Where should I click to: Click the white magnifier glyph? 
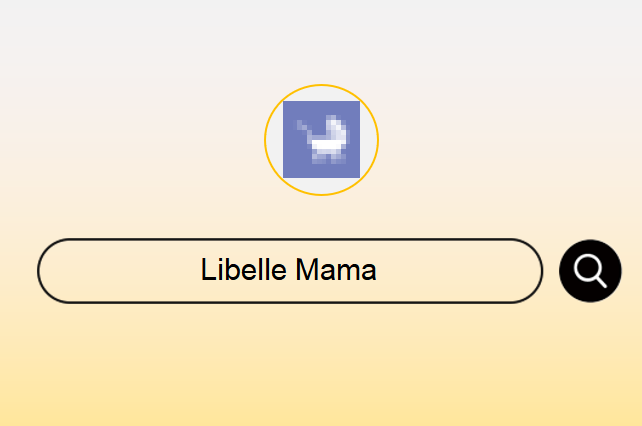590,271
